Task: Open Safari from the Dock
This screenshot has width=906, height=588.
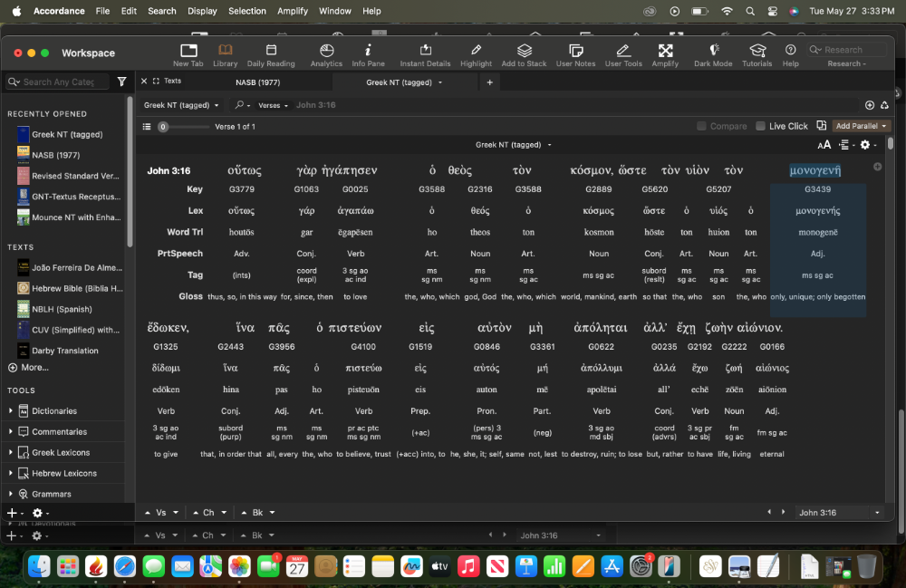Action: (x=125, y=567)
